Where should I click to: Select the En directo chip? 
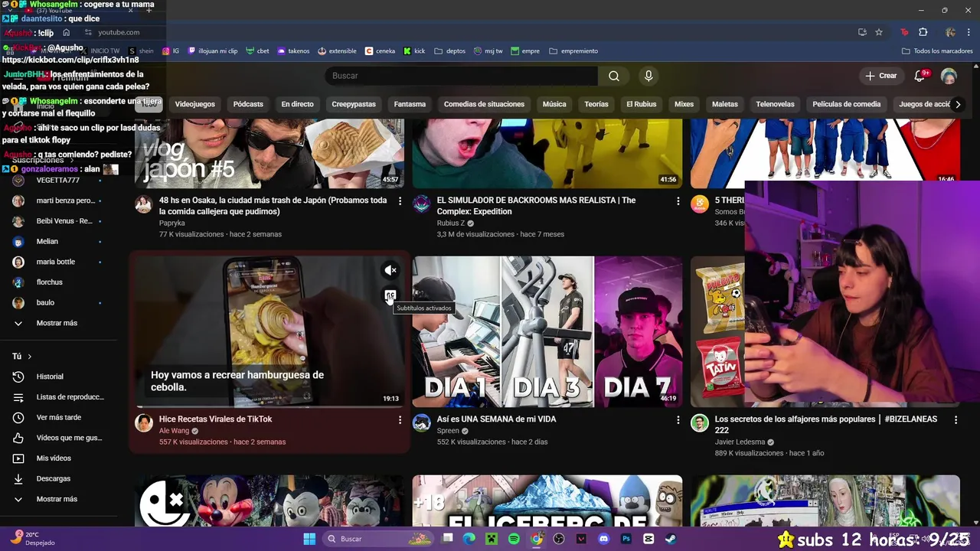coord(297,104)
